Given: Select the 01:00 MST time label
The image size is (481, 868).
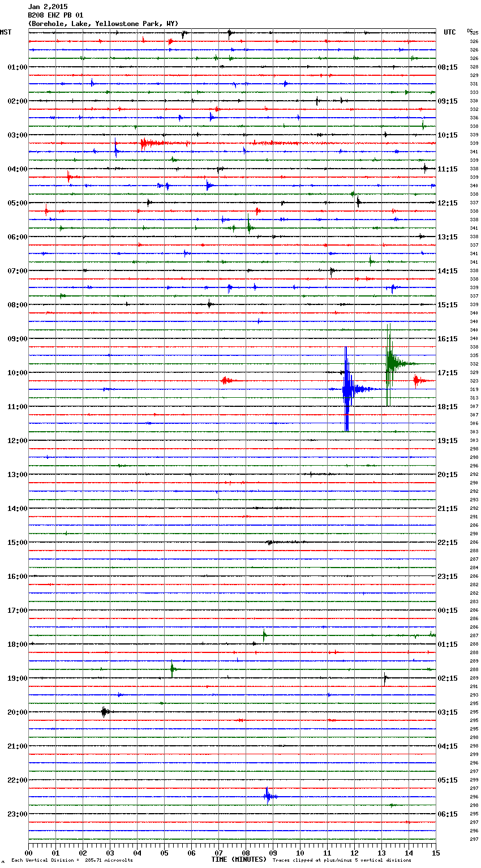Looking at the screenshot, I should pos(18,67).
